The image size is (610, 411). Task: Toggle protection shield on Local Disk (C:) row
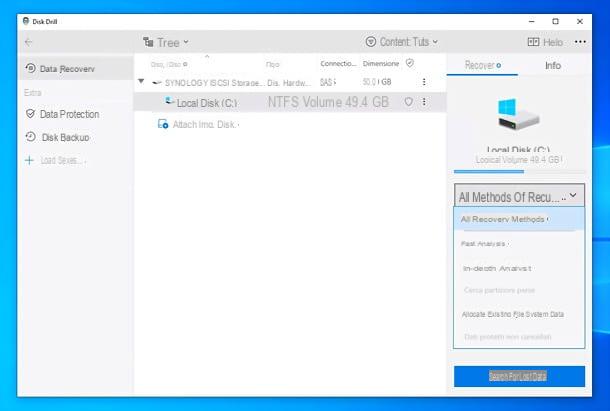pos(408,102)
